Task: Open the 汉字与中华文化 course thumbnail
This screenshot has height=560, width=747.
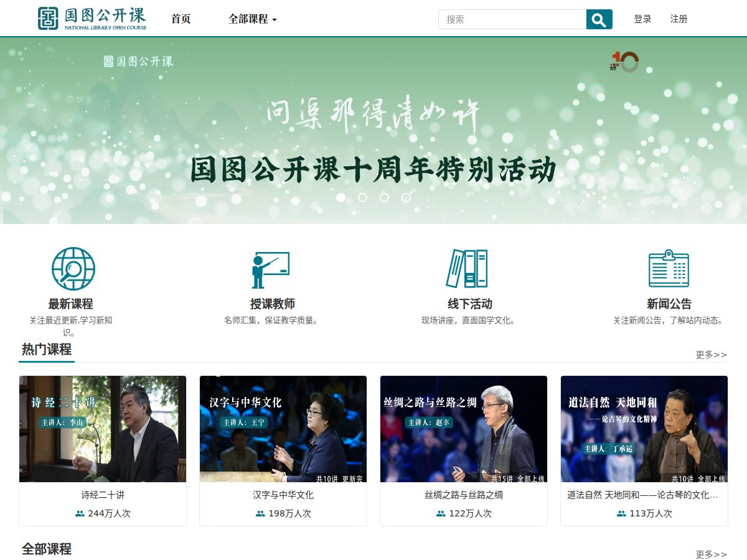Action: 283,429
